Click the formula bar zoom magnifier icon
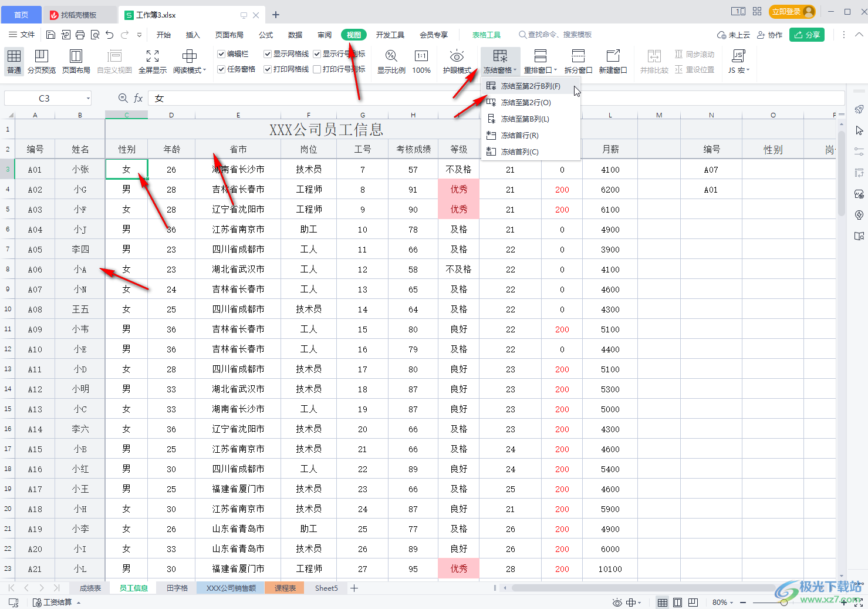This screenshot has width=868, height=609. 123,98
